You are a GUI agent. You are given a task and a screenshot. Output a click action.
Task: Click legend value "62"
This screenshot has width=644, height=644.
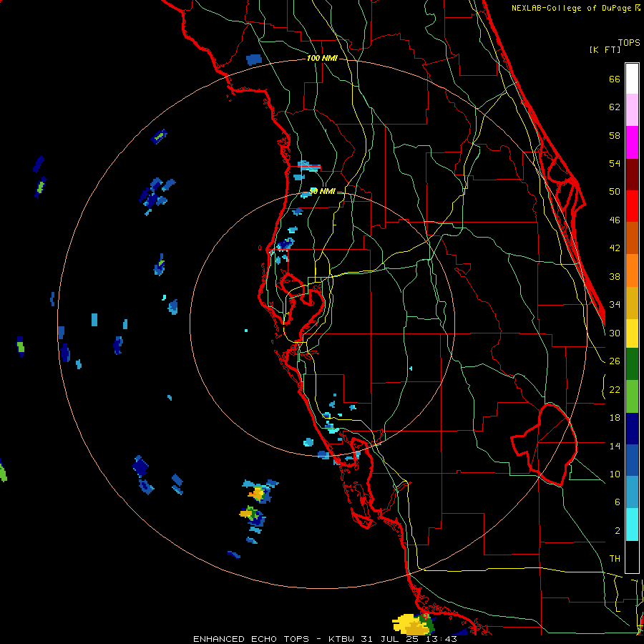click(x=615, y=107)
